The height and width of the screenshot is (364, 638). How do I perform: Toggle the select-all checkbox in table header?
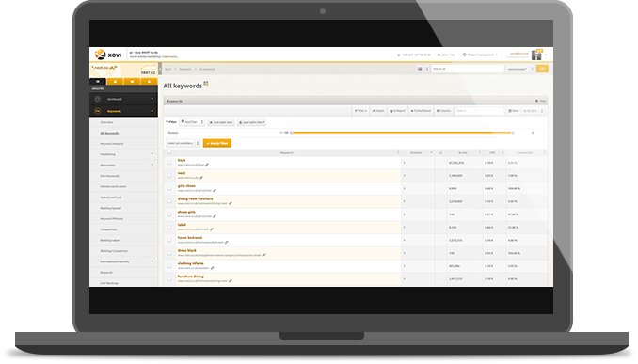coord(169,152)
